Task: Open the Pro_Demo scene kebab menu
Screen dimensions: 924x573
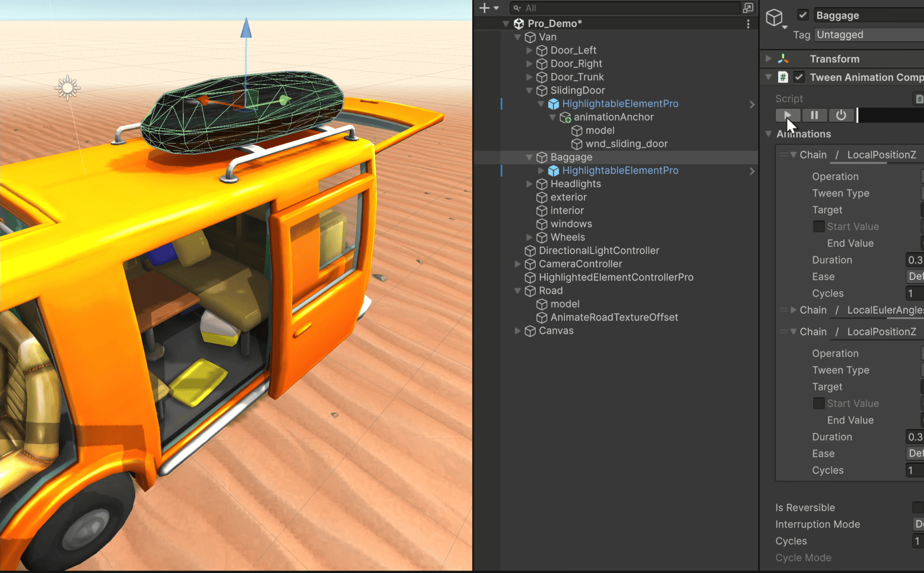Action: pyautogui.click(x=748, y=24)
